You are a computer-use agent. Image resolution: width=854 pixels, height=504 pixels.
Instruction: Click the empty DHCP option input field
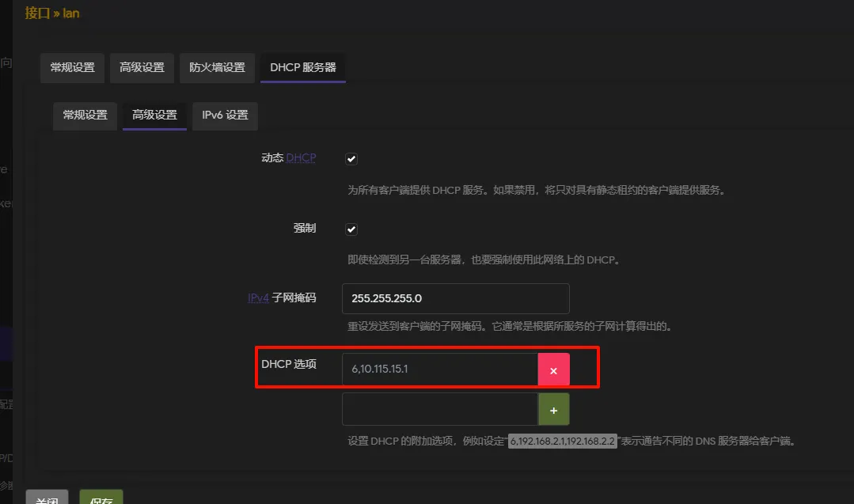(x=439, y=409)
